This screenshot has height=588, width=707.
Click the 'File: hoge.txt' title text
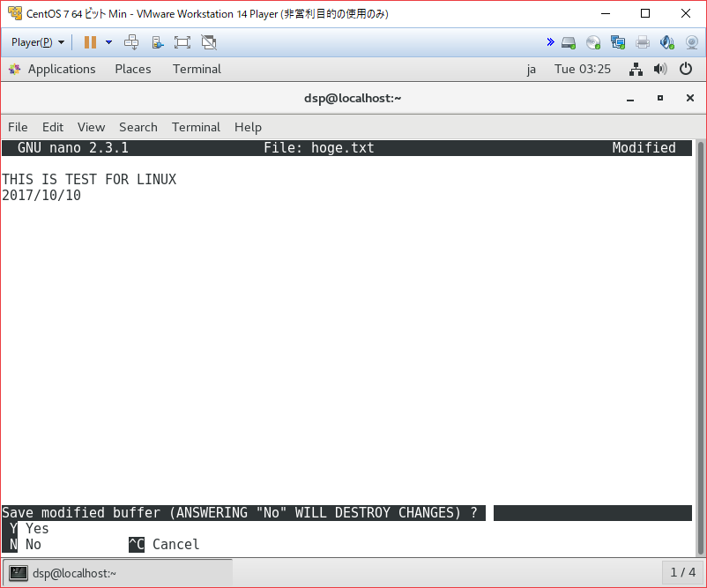click(x=319, y=148)
